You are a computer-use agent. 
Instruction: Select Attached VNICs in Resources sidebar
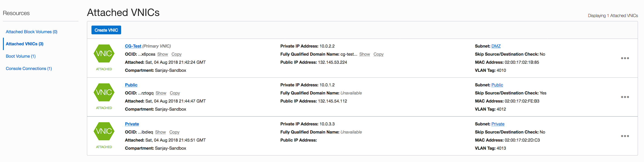[x=24, y=44]
